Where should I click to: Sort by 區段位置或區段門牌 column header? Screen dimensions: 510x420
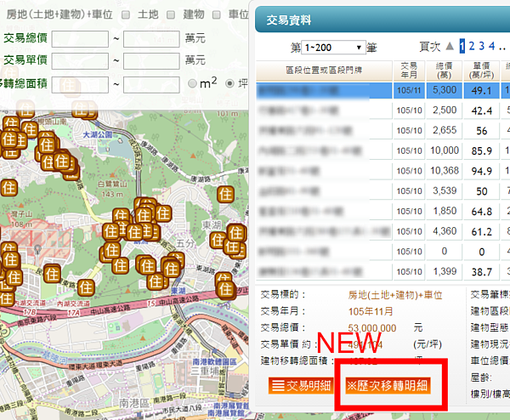tap(324, 71)
